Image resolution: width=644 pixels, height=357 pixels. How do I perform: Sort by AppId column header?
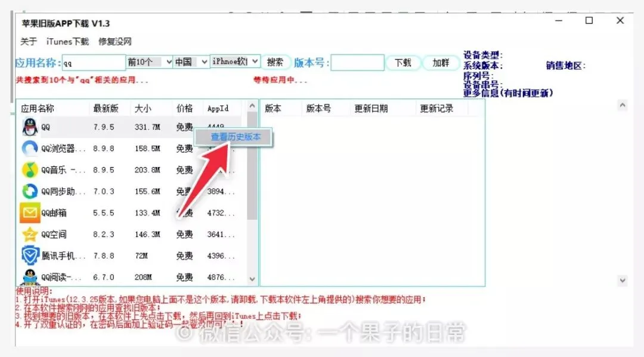coord(218,109)
